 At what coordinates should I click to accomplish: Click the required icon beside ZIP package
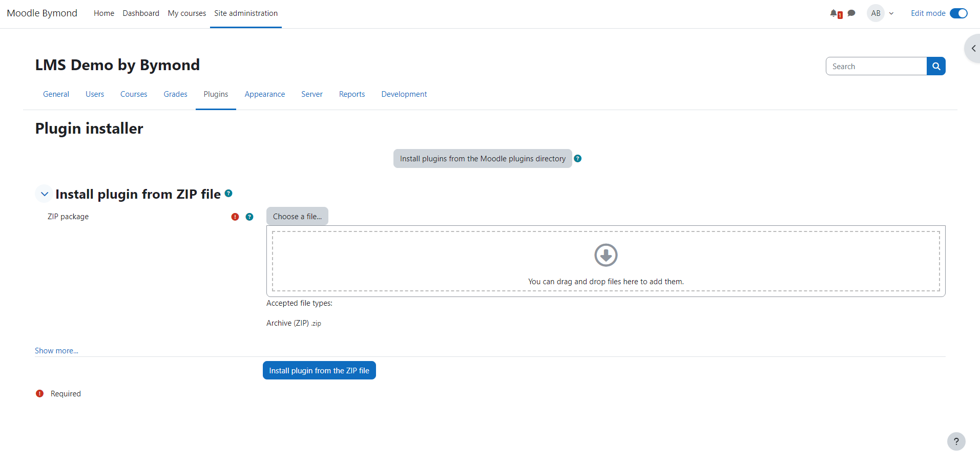pyautogui.click(x=235, y=217)
